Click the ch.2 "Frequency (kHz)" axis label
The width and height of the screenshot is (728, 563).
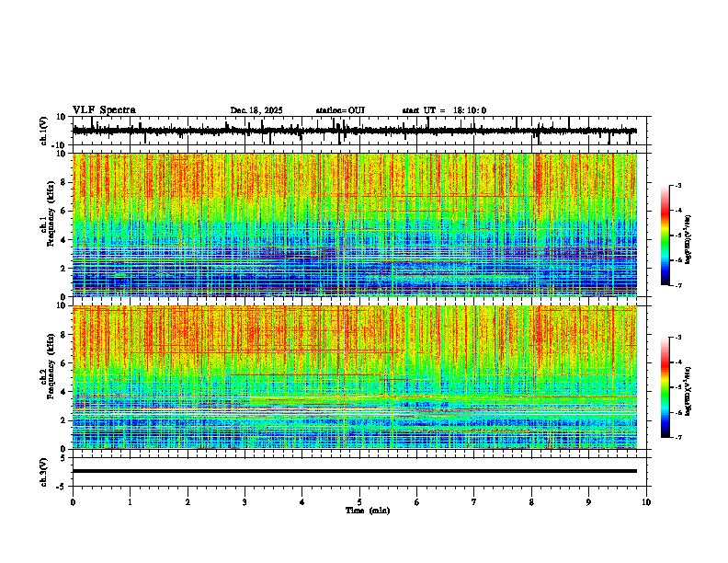tap(51, 366)
